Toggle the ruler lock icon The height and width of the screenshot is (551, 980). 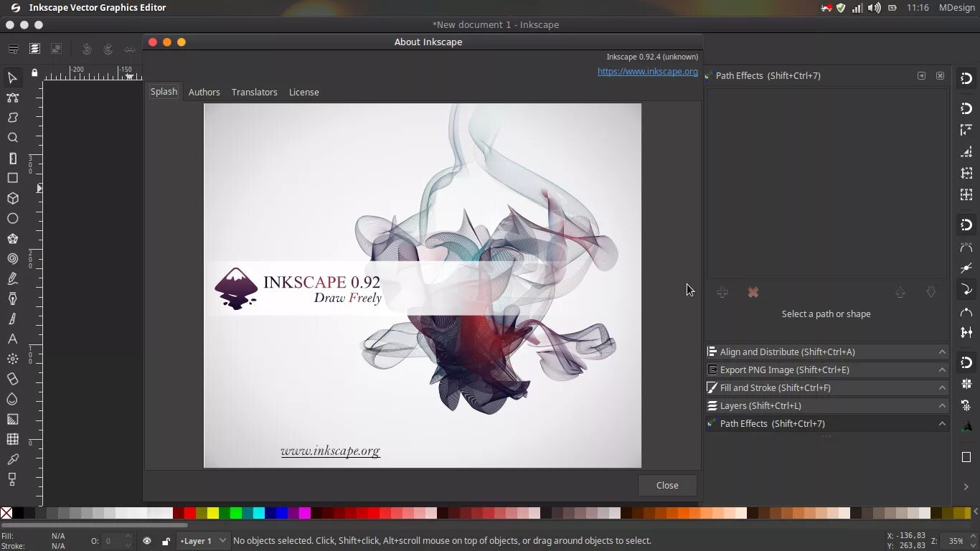[x=34, y=73]
